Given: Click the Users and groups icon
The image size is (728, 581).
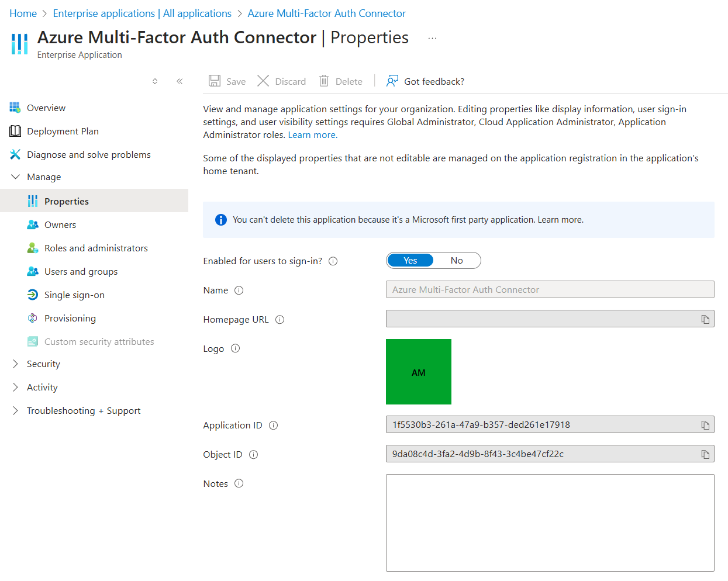Looking at the screenshot, I should point(33,271).
